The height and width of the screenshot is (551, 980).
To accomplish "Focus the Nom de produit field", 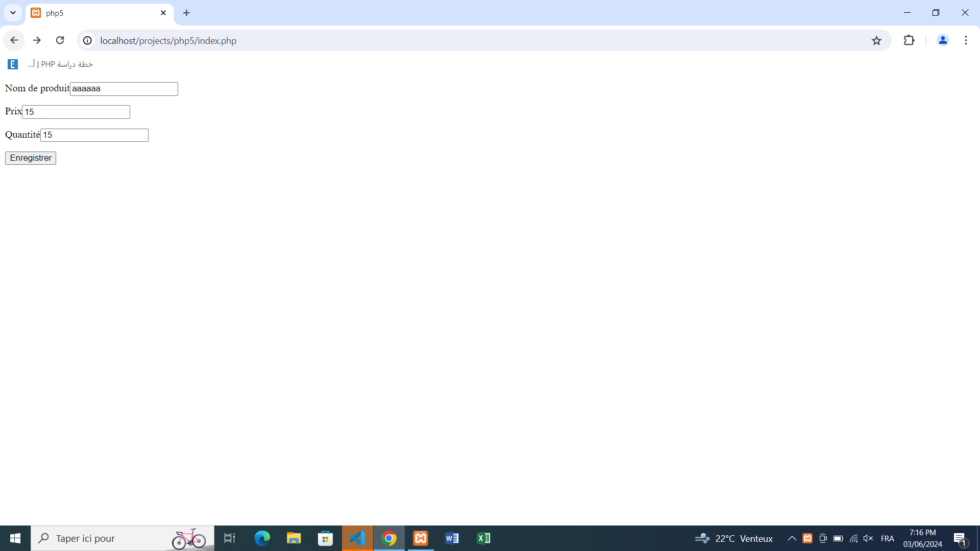I will click(124, 89).
